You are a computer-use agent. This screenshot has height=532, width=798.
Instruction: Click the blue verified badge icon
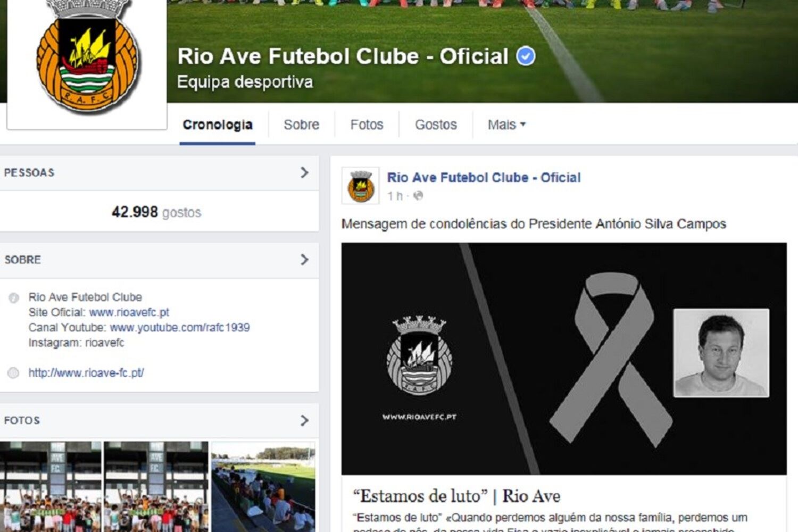coord(526,56)
